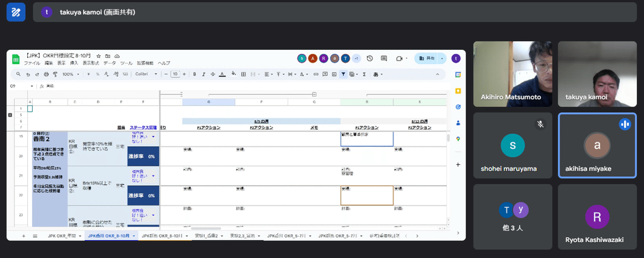This screenshot has height=258, width=644.
Task: Apply bold formatting from the toolbar
Action: 195,74
